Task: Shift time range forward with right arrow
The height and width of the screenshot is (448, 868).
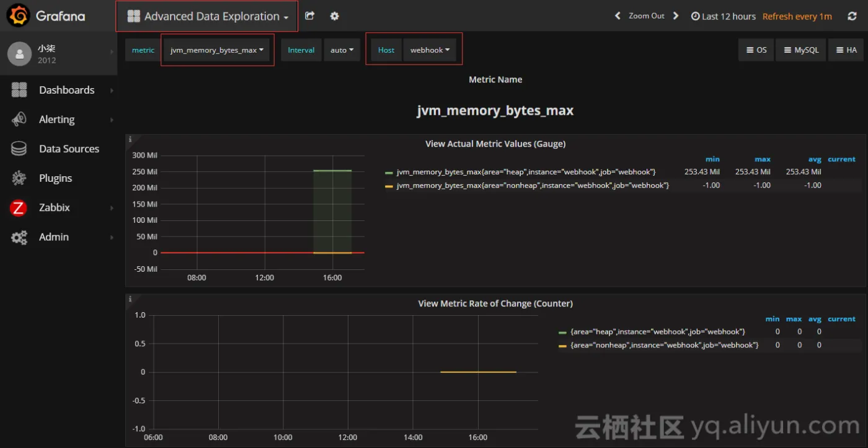Action: (x=676, y=16)
